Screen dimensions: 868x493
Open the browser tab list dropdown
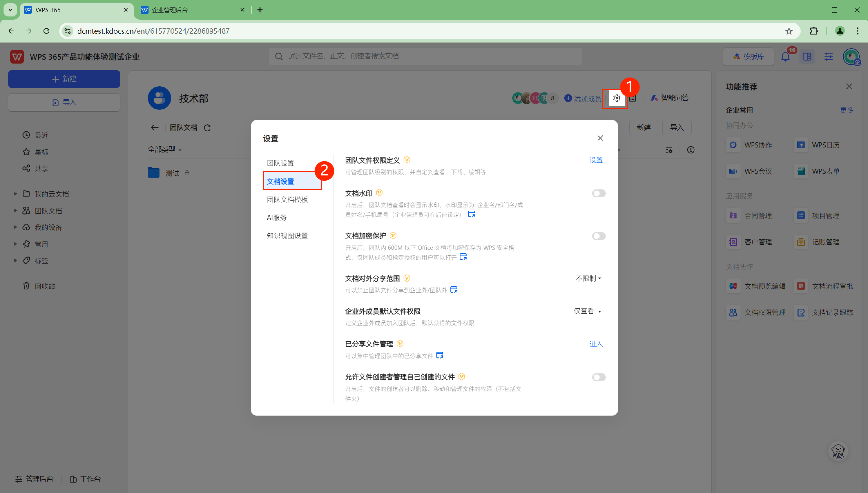[10, 10]
